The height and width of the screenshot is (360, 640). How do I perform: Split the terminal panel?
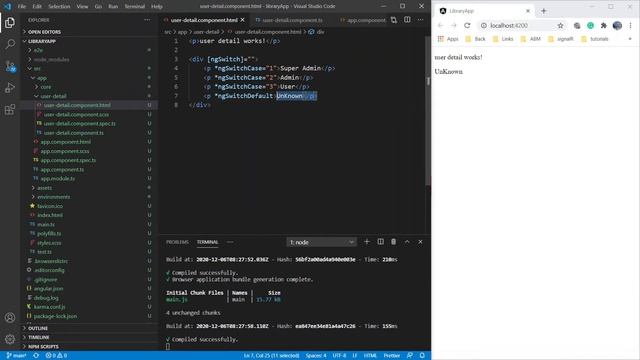pos(380,242)
